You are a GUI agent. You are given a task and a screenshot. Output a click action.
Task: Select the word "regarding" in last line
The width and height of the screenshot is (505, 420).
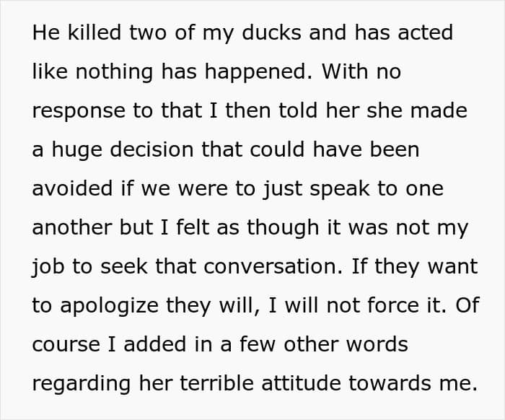82,384
